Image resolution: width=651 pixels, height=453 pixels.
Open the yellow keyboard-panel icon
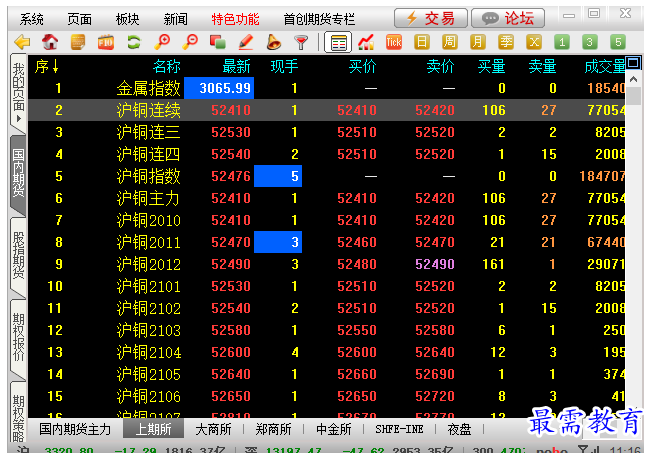(78, 42)
